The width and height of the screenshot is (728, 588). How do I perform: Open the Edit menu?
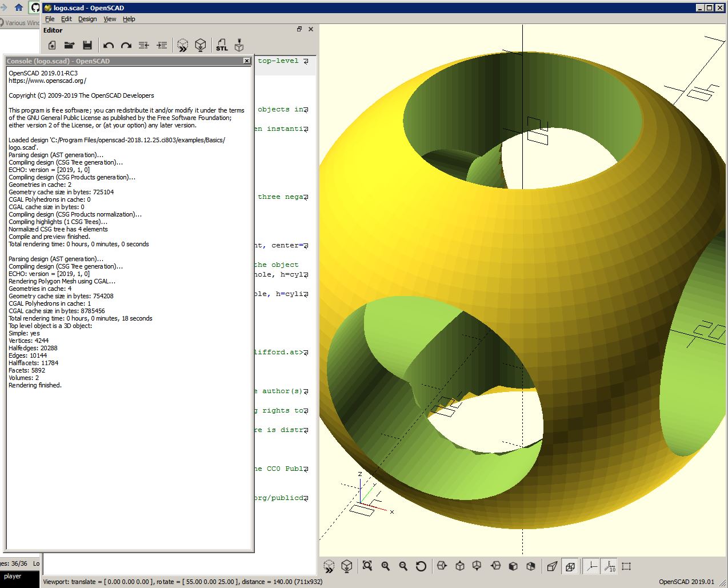[66, 19]
